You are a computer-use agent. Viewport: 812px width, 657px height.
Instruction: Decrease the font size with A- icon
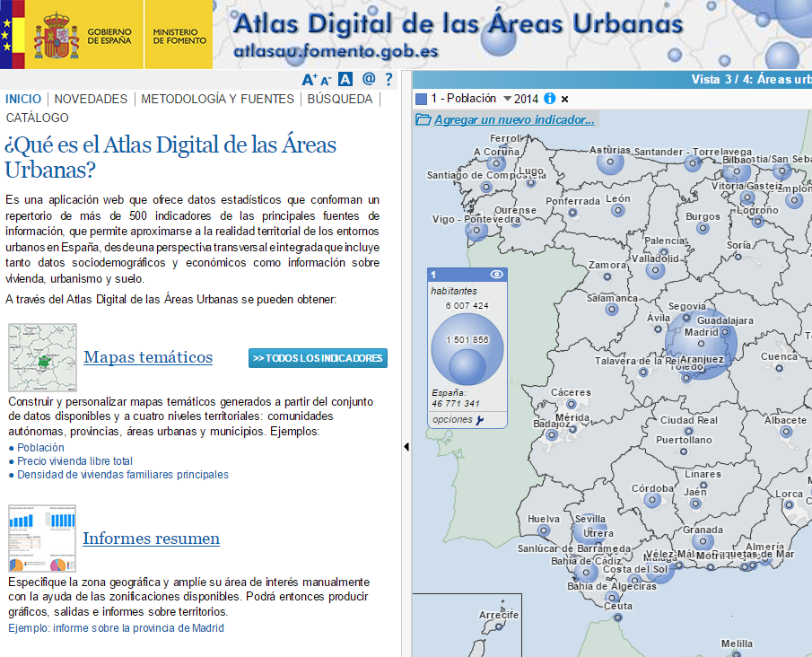coord(326,80)
